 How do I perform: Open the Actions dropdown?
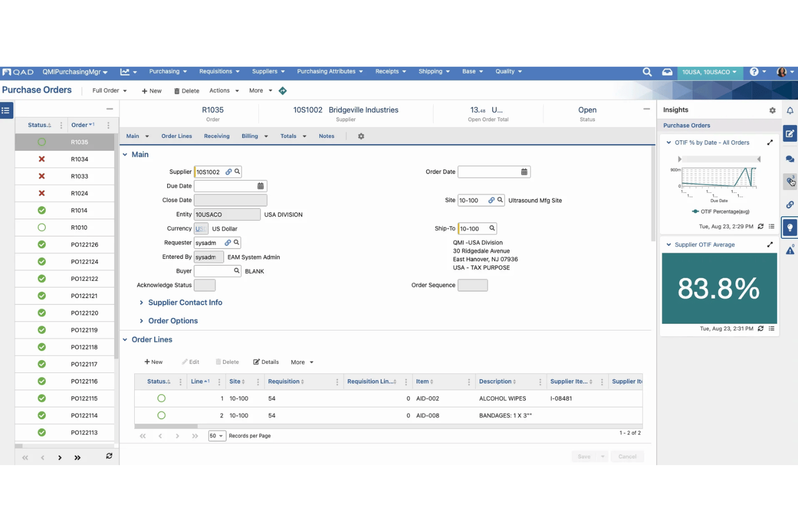click(x=224, y=91)
